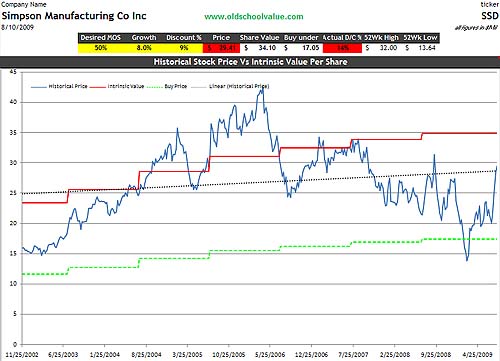Select the Simpson Manufacturing Co Inc company name

[74, 16]
